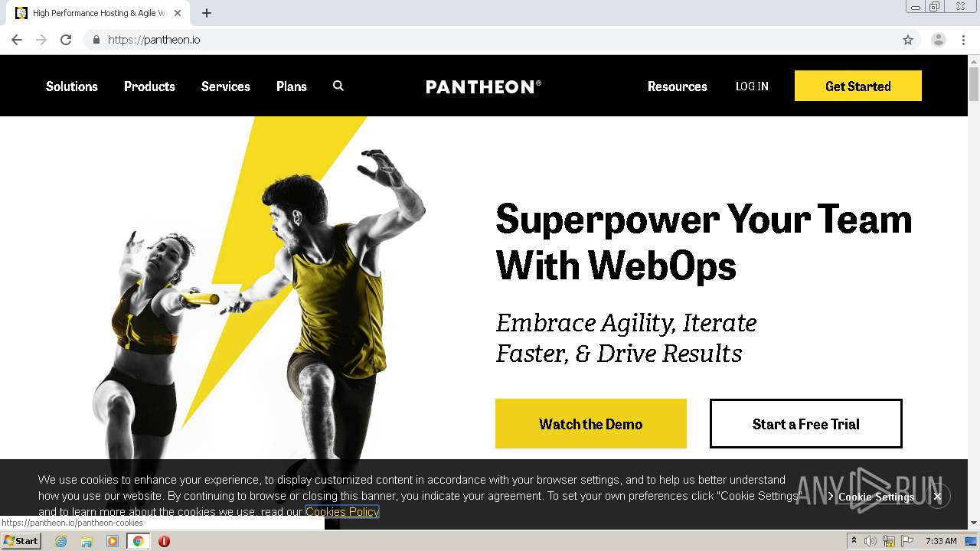Open the Solutions navigation menu
Viewport: 980px width, 551px height.
(72, 86)
